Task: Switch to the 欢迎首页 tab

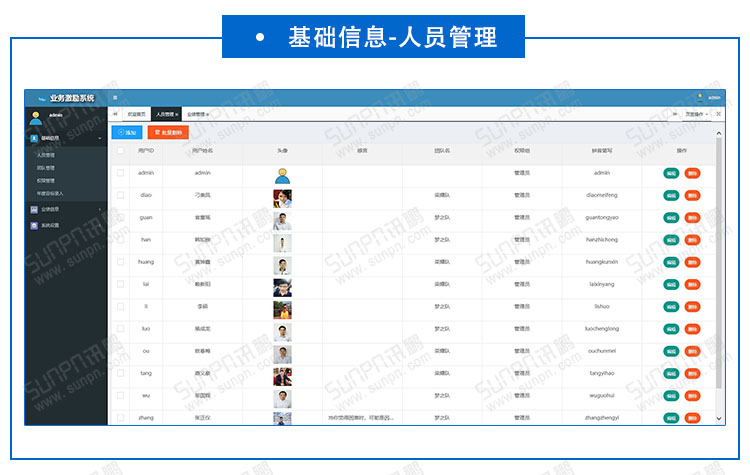Action: pos(135,115)
